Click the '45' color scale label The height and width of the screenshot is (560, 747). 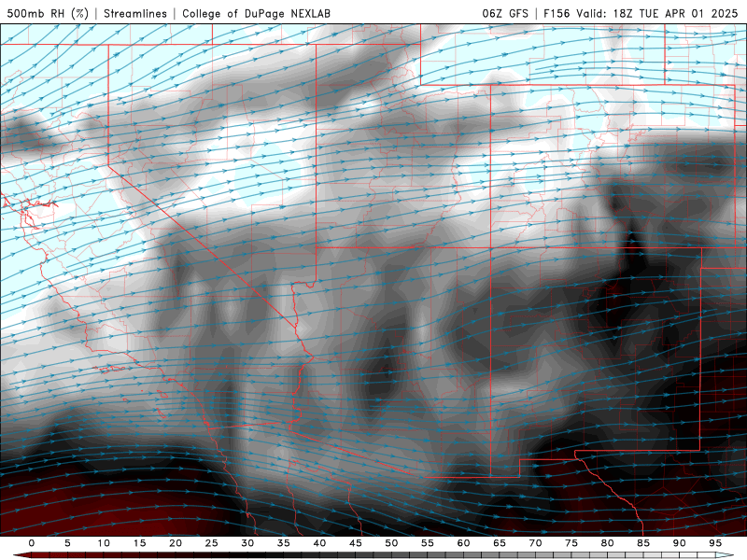[x=356, y=543]
